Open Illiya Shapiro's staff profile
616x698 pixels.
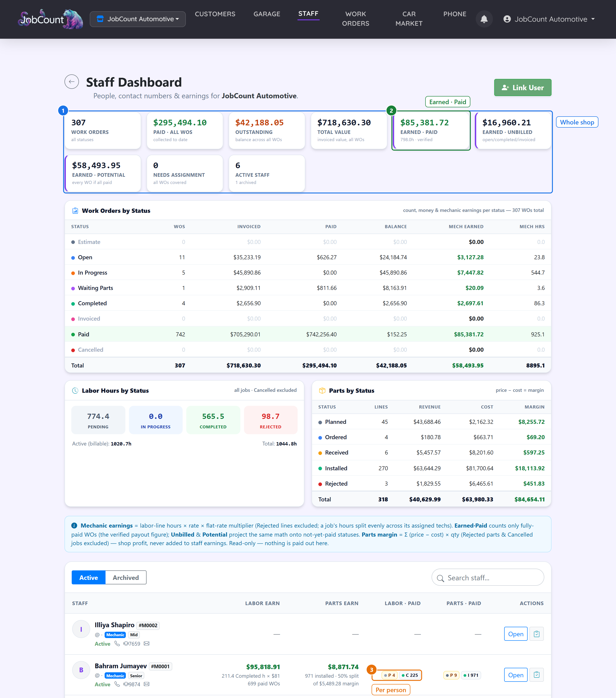[516, 634]
